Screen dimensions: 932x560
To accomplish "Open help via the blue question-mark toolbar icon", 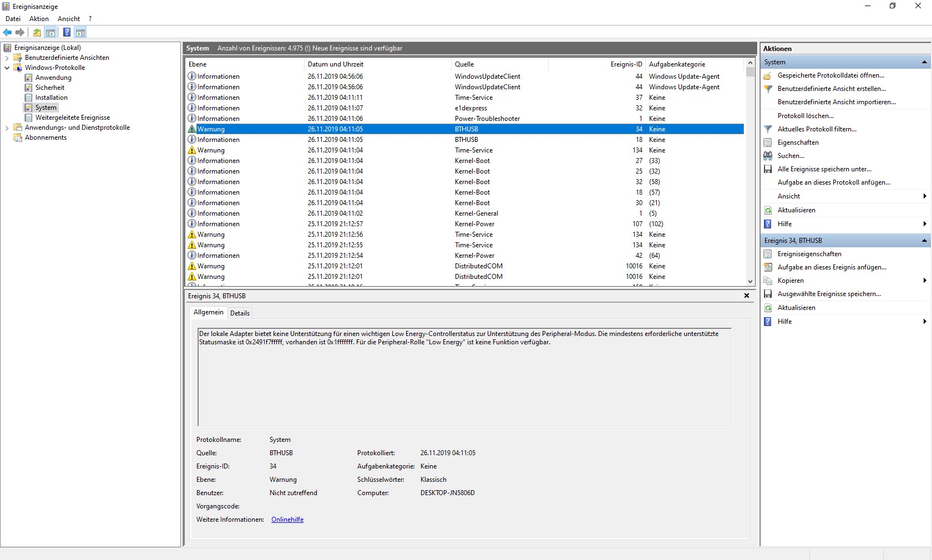I will (x=67, y=32).
